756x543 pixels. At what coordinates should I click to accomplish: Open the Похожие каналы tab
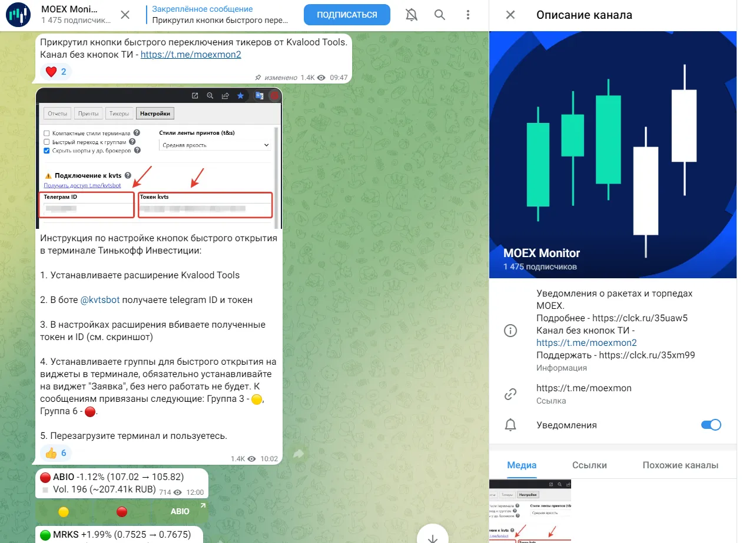point(680,465)
